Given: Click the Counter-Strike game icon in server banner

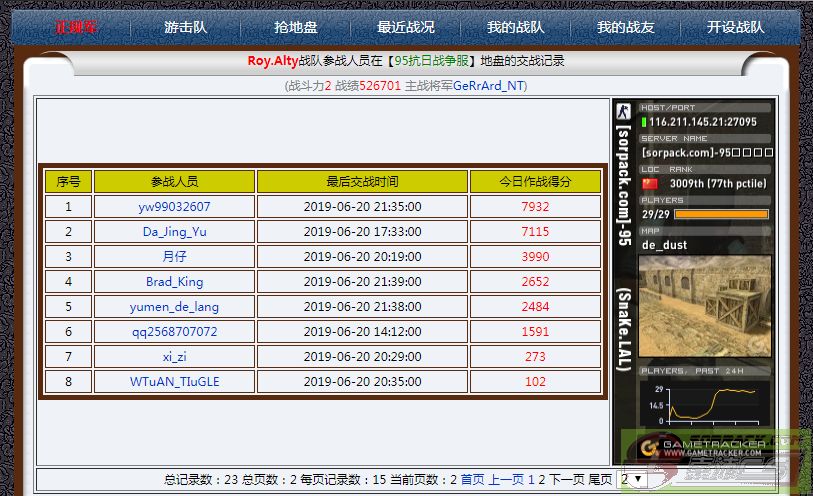Looking at the screenshot, I should click(x=623, y=111).
